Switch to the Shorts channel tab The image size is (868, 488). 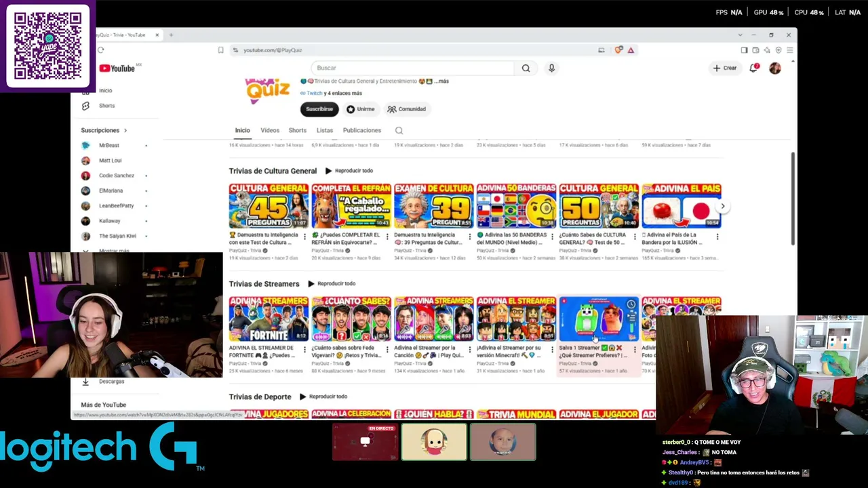[297, 130]
